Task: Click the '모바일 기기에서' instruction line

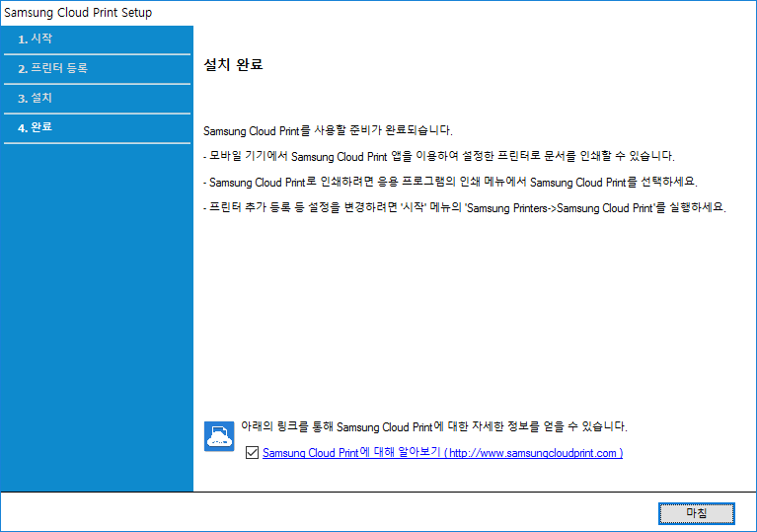Action: 439,156
